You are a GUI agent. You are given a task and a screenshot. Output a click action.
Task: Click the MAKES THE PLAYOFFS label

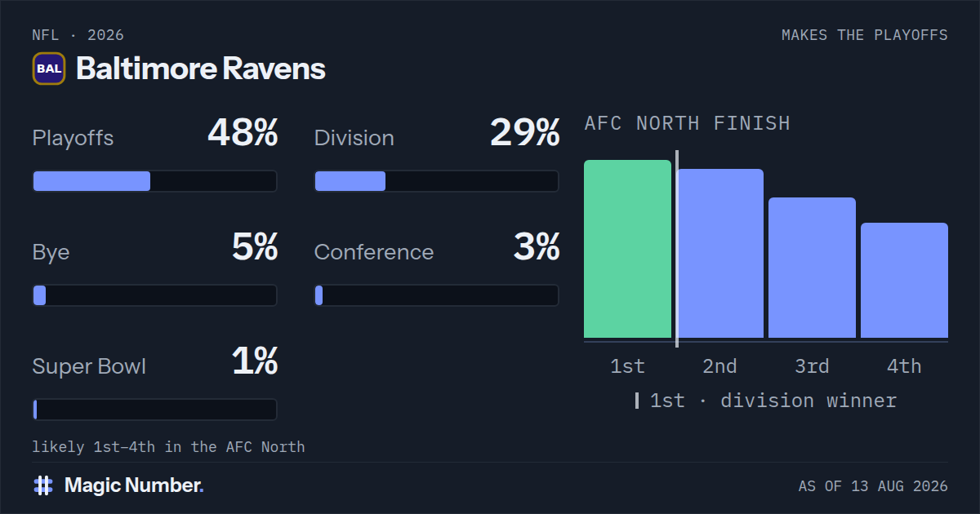tap(865, 35)
